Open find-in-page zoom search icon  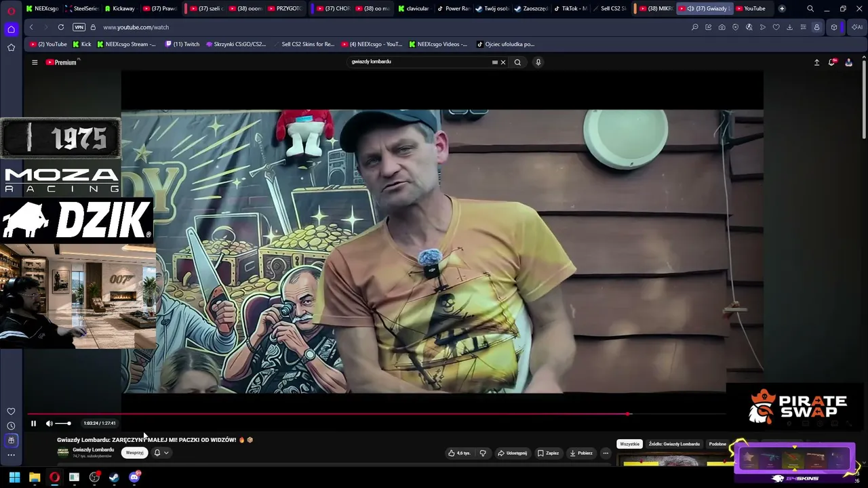695,27
